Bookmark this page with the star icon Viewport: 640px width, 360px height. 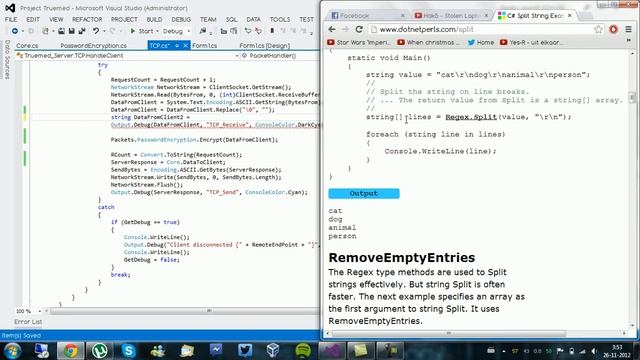tap(598, 29)
